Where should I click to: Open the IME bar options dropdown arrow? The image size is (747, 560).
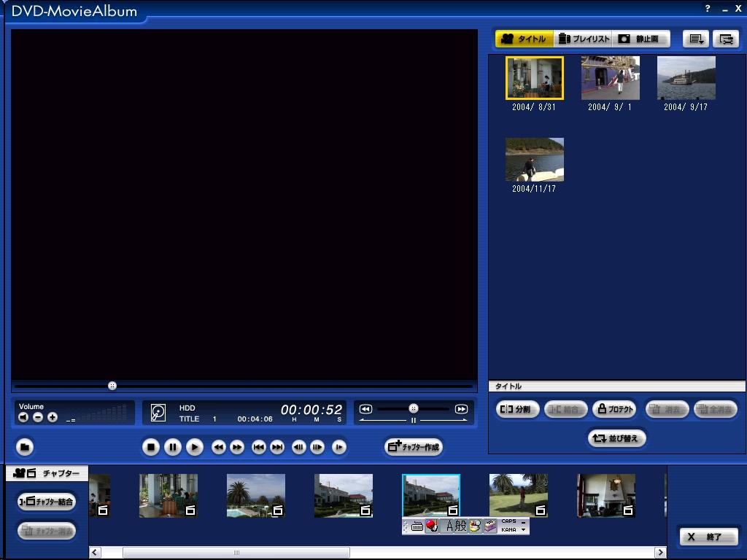click(x=524, y=529)
